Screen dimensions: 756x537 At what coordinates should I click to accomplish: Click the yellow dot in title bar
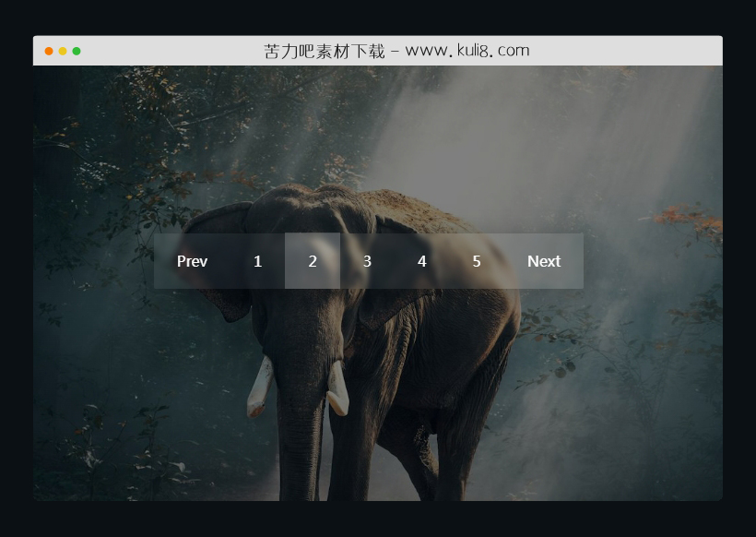[x=63, y=51]
